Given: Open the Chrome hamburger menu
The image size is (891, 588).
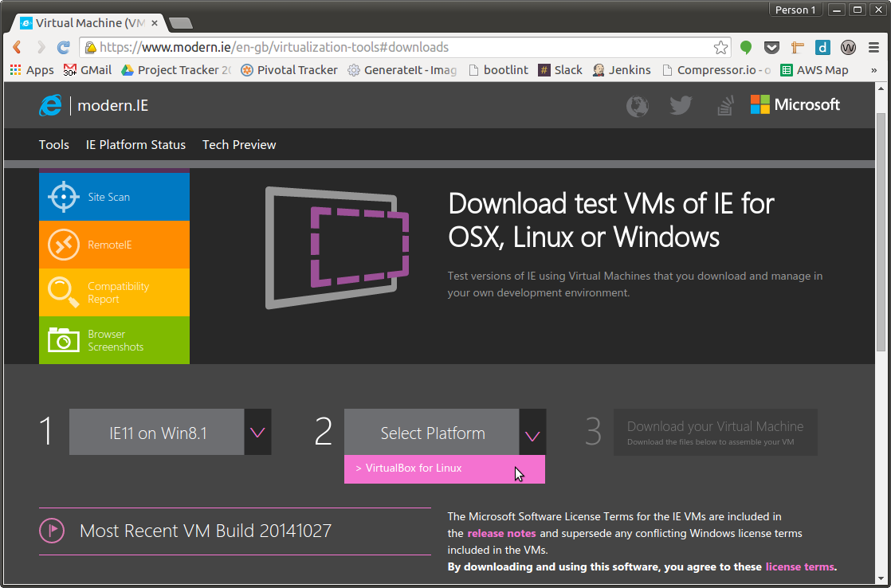Looking at the screenshot, I should pos(874,48).
